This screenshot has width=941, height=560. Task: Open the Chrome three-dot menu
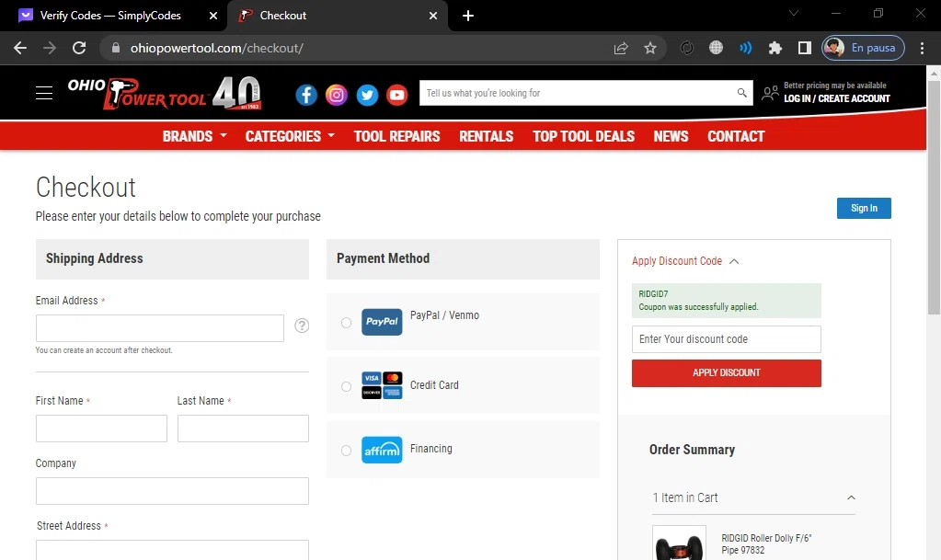(x=923, y=48)
